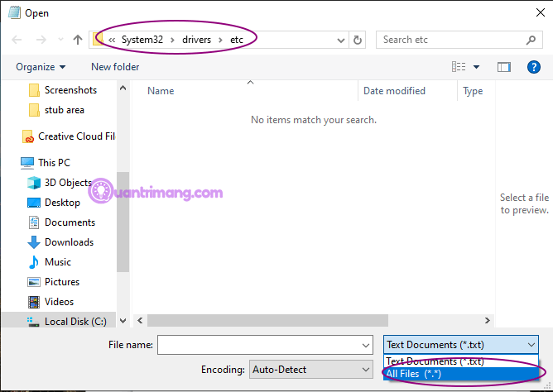
Task: Choose All Files (*.*) from list
Action: [x=461, y=374]
